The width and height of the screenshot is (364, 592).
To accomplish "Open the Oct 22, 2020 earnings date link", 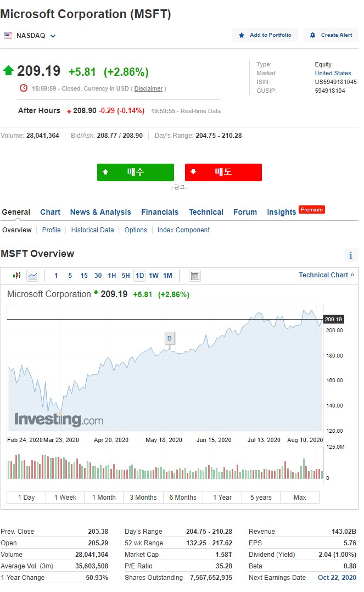I will [337, 578].
